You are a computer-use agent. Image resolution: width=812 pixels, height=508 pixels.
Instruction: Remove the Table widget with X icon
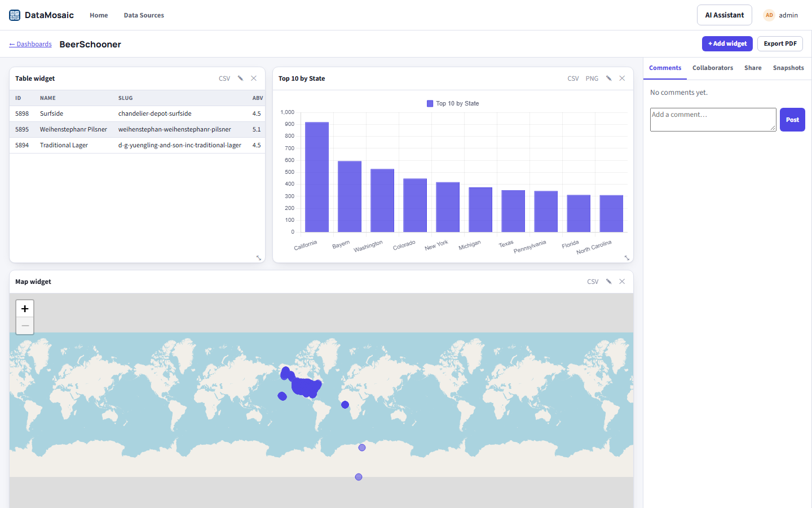[x=254, y=78]
